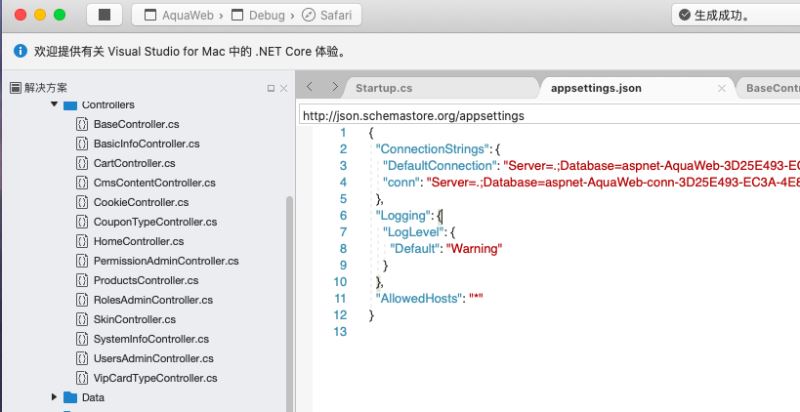Click navigate forward arrow in editor
Screen dimensions: 800x412
pyautogui.click(x=335, y=87)
